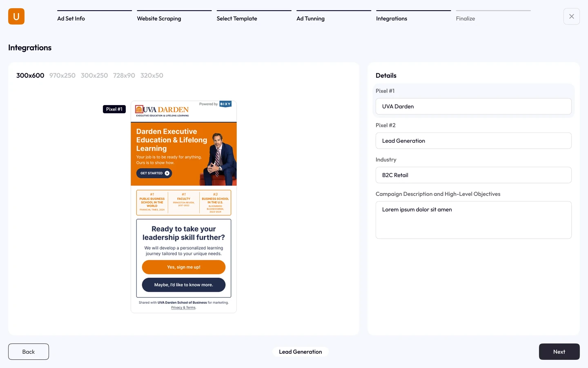This screenshot has width=588, height=368.
Task: Click the UVA Darden logo in ad preview
Action: point(162,110)
